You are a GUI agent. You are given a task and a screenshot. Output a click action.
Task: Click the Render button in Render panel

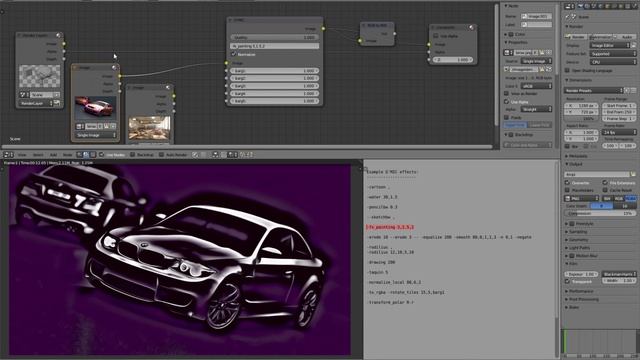coord(576,37)
